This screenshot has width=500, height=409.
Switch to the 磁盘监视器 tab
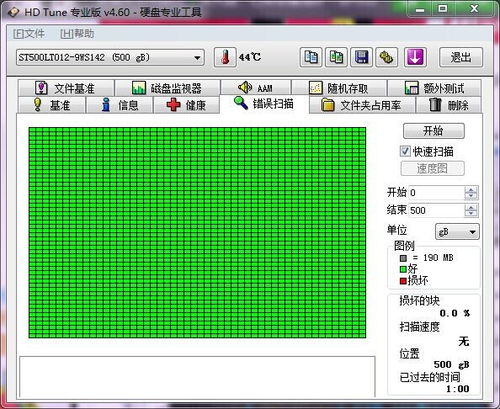167,88
